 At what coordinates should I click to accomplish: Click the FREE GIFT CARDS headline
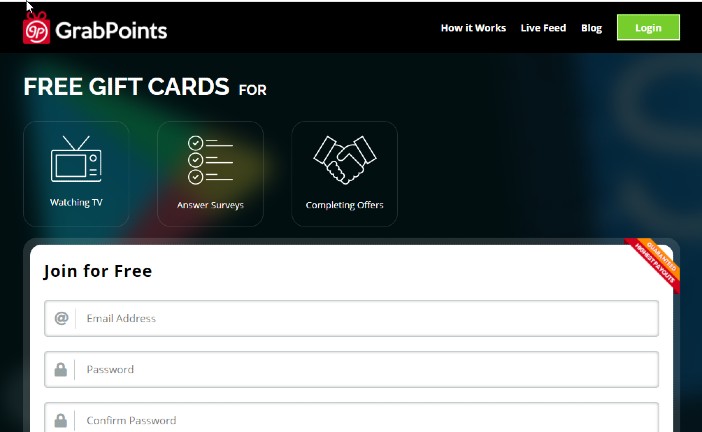[x=126, y=86]
